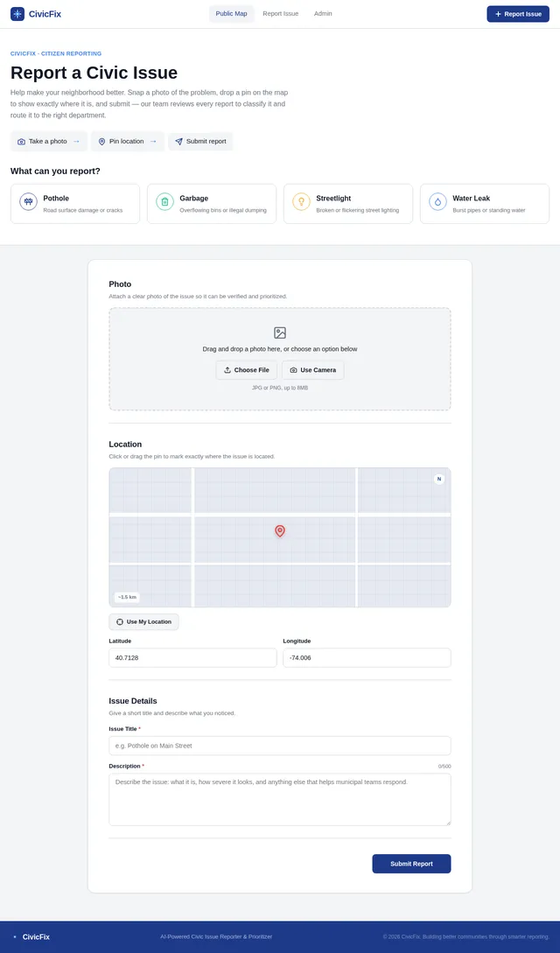Click the 'Broken or flickering street lighting' text
The height and width of the screenshot is (953, 560).
click(358, 210)
